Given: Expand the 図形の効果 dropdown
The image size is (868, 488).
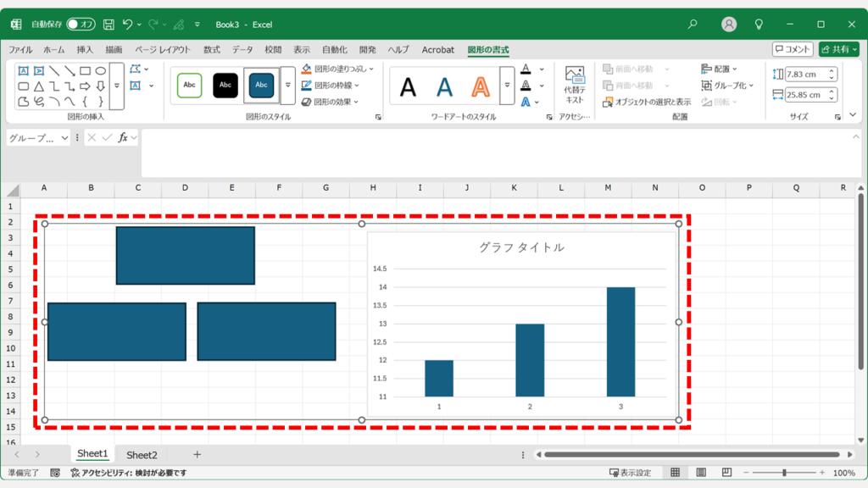Looking at the screenshot, I should tap(334, 102).
